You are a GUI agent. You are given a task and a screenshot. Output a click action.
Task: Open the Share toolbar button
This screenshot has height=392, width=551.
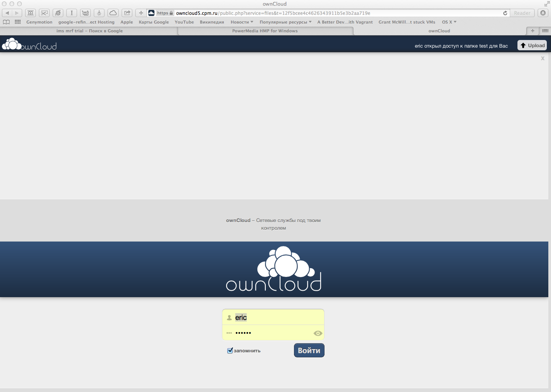pyautogui.click(x=127, y=13)
